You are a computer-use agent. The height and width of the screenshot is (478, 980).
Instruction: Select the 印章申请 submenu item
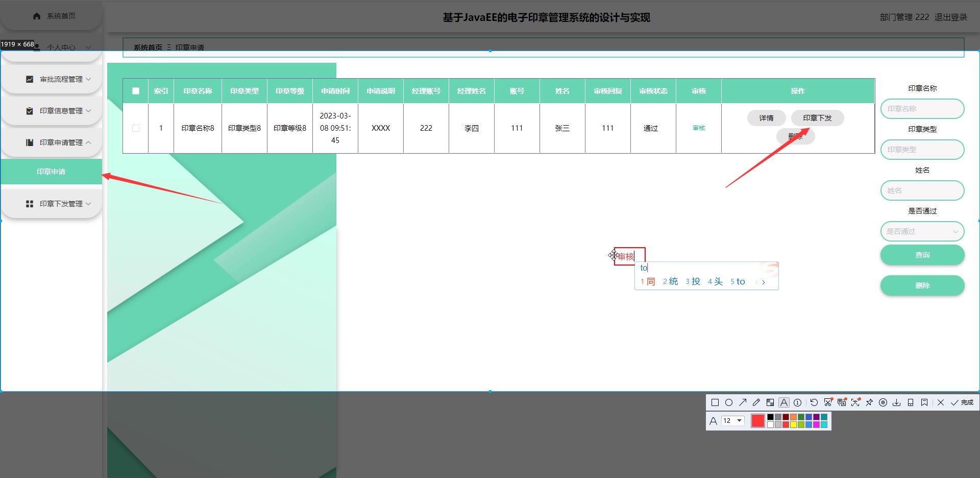pos(51,172)
